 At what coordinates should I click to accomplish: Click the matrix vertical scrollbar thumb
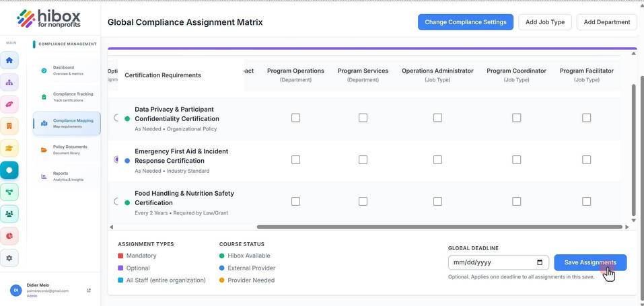tap(633, 149)
